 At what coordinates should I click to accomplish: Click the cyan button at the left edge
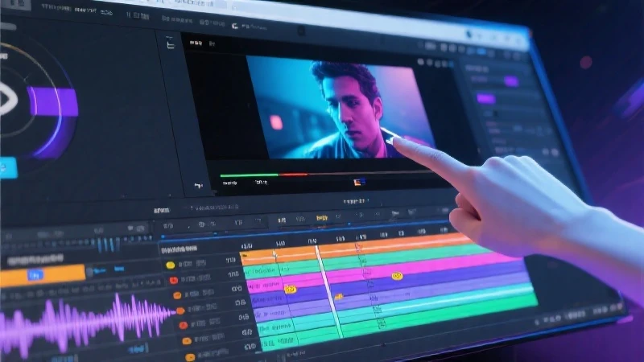point(7,167)
